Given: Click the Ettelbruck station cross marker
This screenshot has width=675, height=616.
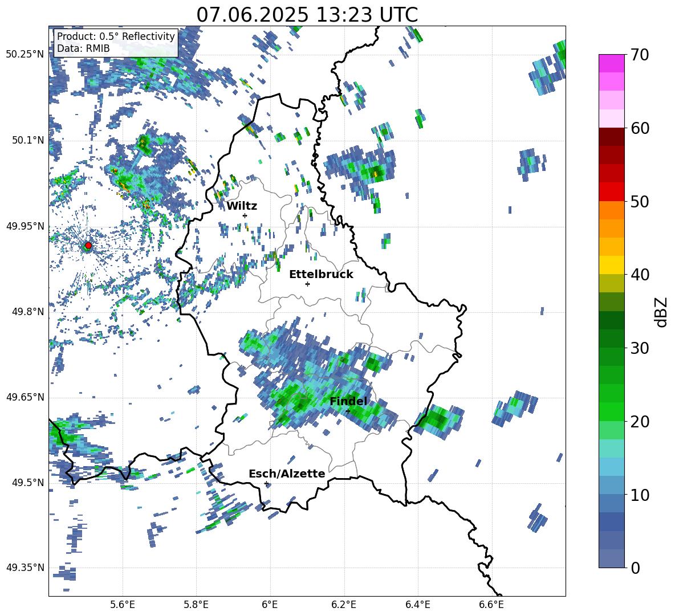Looking at the screenshot, I should (307, 284).
